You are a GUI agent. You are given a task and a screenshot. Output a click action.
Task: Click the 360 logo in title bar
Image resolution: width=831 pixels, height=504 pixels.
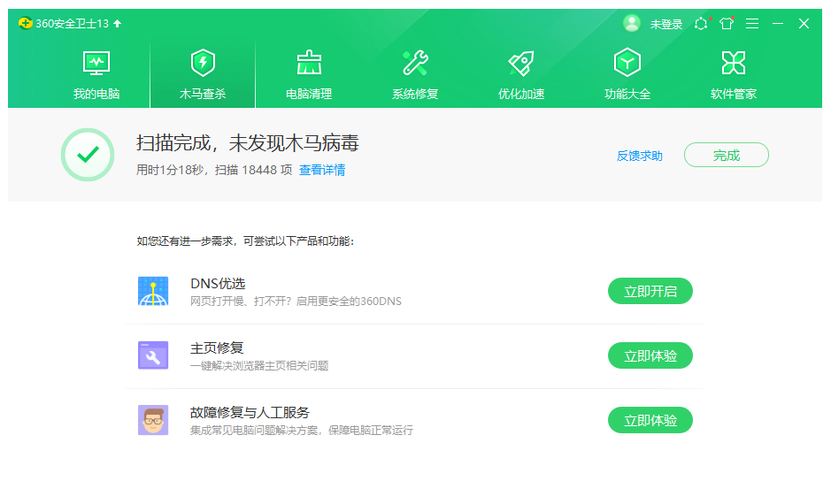(x=26, y=24)
